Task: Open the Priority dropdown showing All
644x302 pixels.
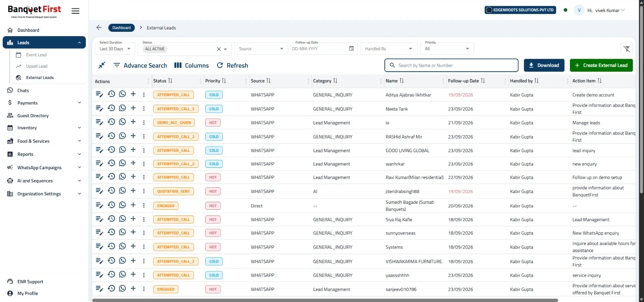Action: pos(447,49)
